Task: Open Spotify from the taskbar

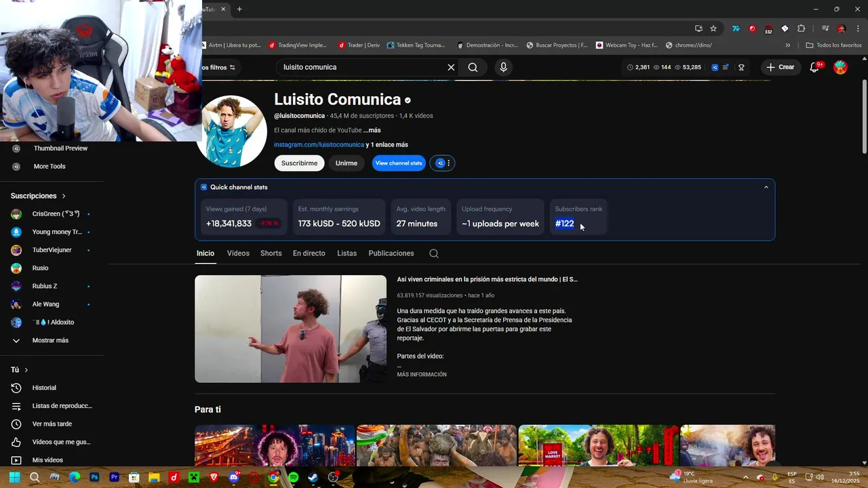Action: click(x=293, y=477)
